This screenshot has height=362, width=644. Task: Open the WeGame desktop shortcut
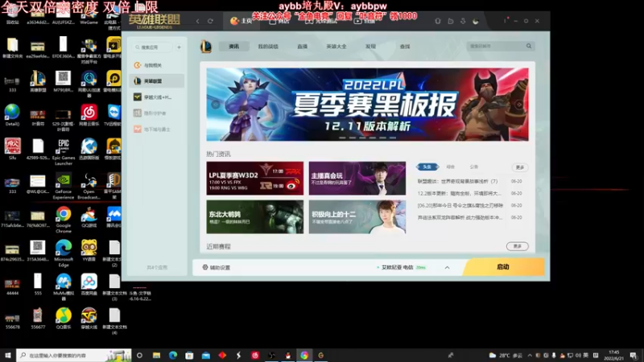89,14
